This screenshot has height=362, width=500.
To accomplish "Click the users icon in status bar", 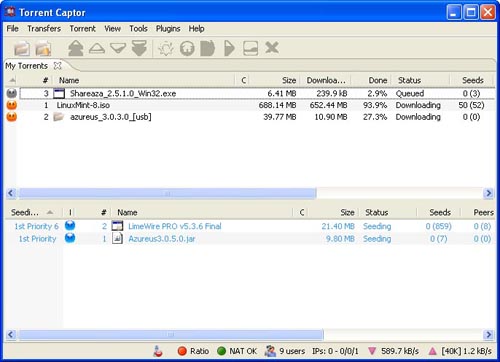I will pos(270,351).
